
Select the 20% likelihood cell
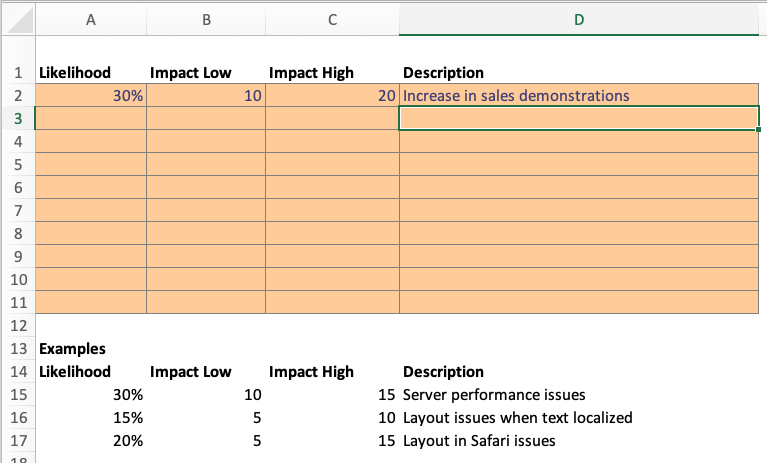point(91,441)
